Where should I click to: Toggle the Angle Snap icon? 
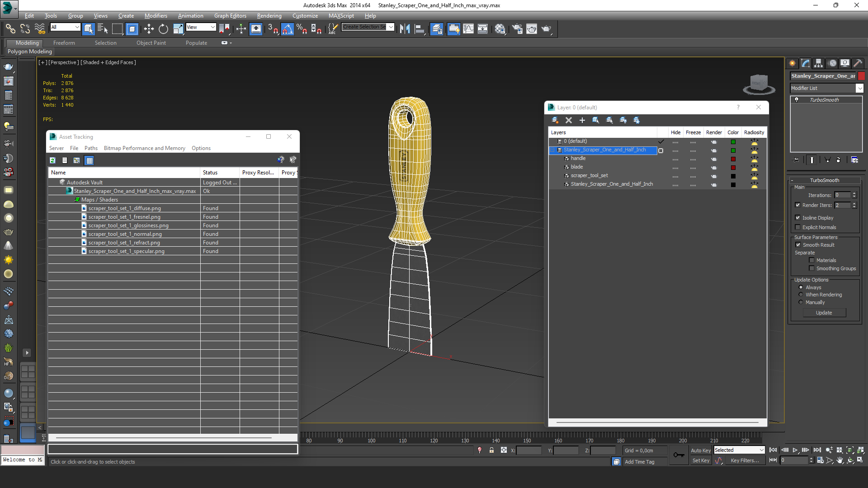click(288, 29)
